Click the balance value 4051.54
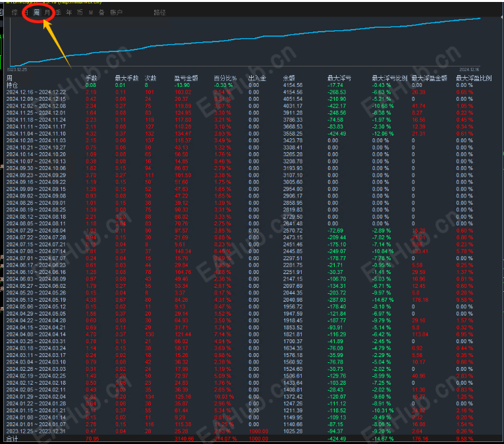504x444 pixels. 293,99
